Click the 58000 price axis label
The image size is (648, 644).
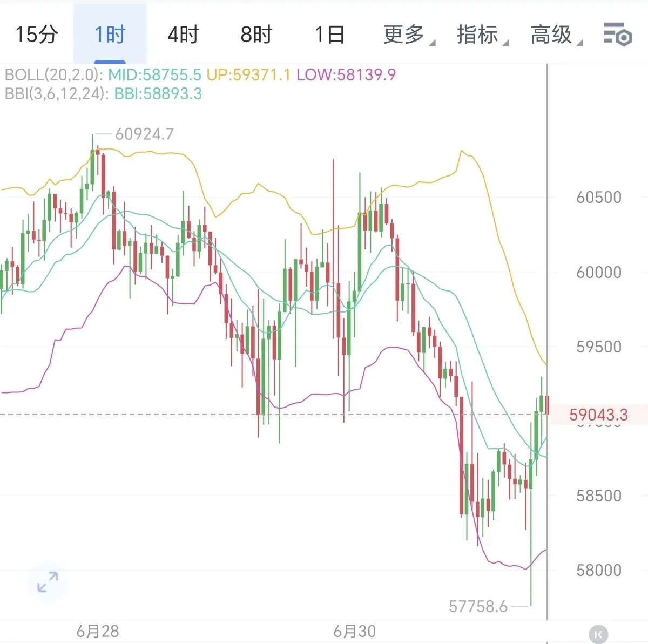599,570
